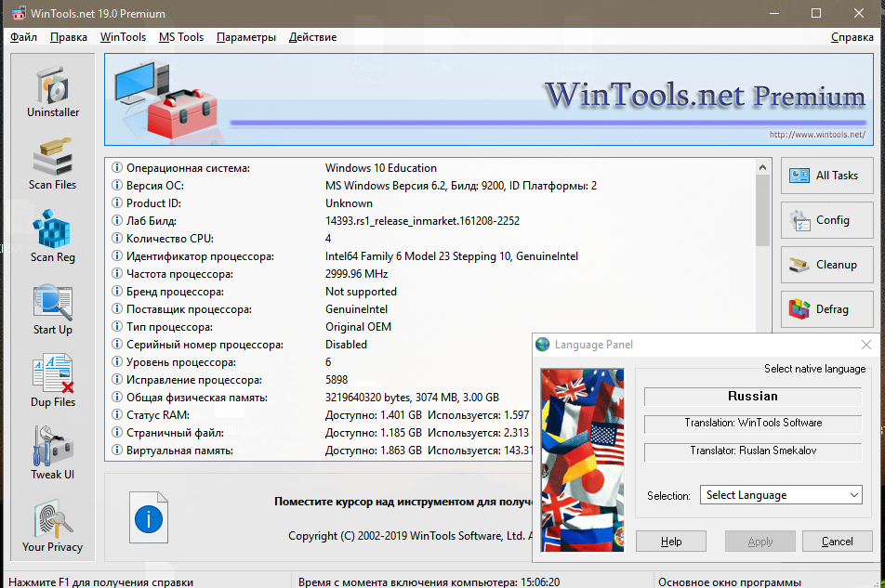Image resolution: width=885 pixels, height=588 pixels.
Task: Cancel the Language Panel dialog
Action: tap(837, 542)
